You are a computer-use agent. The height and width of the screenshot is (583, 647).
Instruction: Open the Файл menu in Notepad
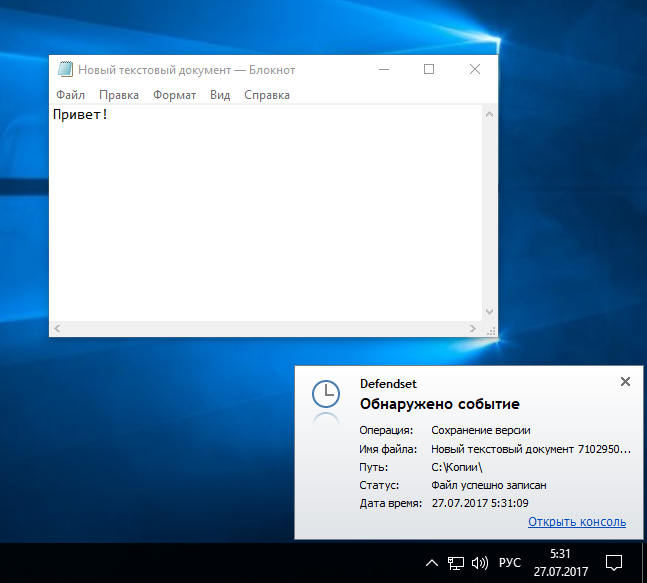coord(70,95)
